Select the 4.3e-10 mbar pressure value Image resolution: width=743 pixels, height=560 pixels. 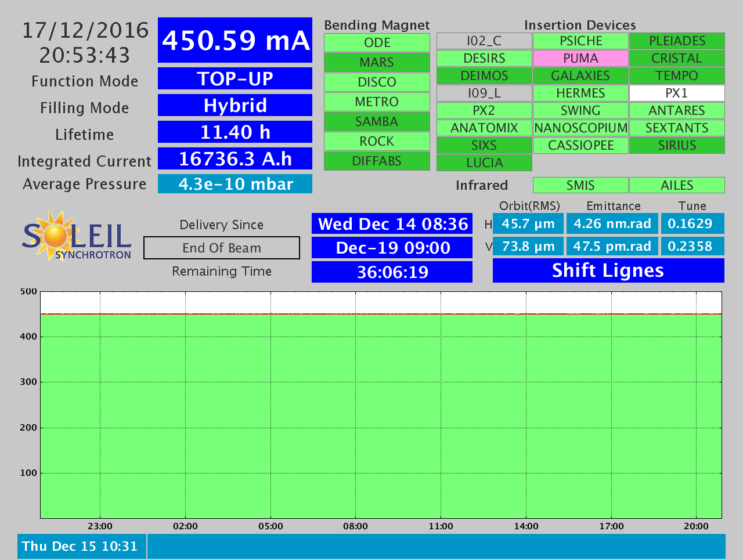click(235, 184)
